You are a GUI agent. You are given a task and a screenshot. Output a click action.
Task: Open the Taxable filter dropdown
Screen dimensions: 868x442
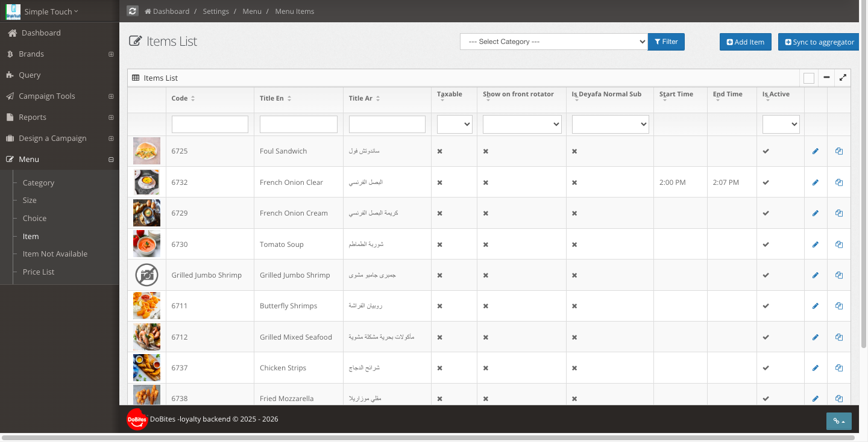point(454,125)
